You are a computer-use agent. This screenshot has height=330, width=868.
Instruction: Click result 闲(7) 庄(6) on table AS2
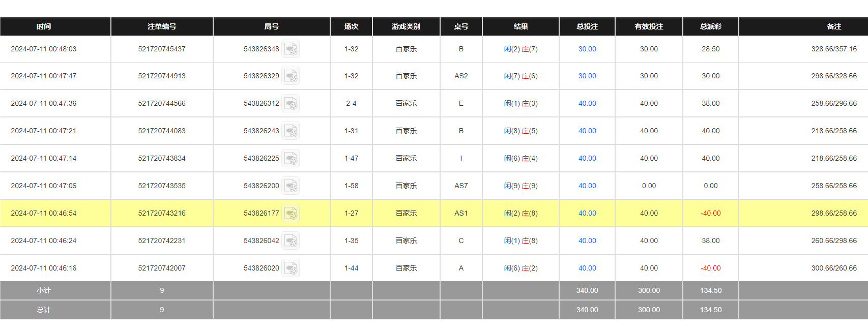click(520, 76)
